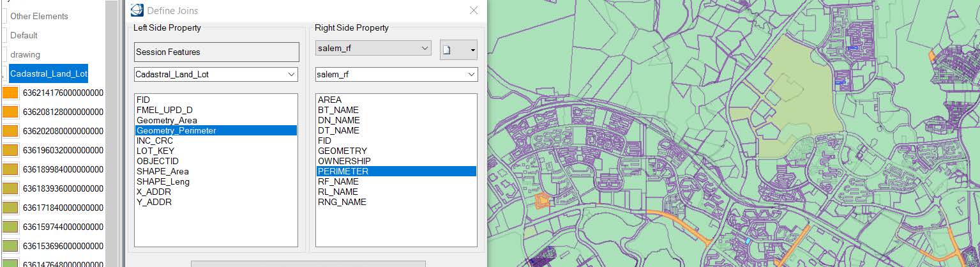This screenshot has height=267, width=980.
Task: Select the drawing layer entry
Action: pos(25,54)
